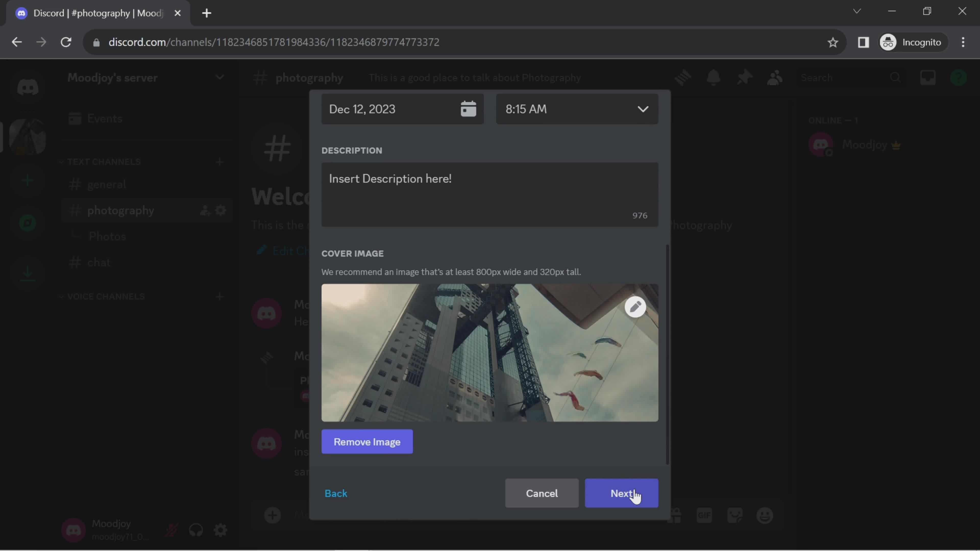Show Pinned Messages pin icon
The image size is (980, 551).
[744, 78]
